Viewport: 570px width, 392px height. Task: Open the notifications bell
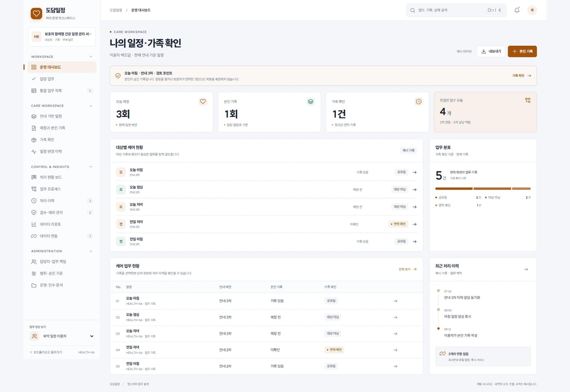(x=517, y=10)
